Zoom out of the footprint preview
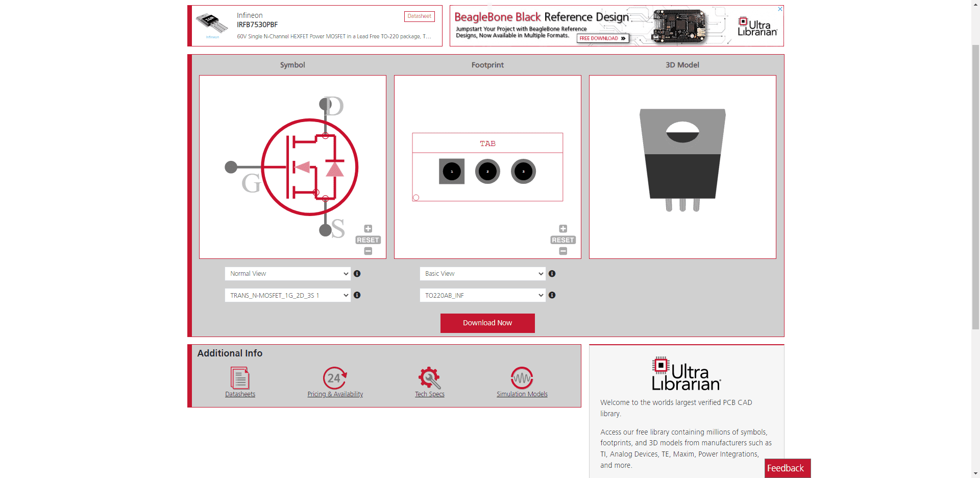 [x=563, y=251]
